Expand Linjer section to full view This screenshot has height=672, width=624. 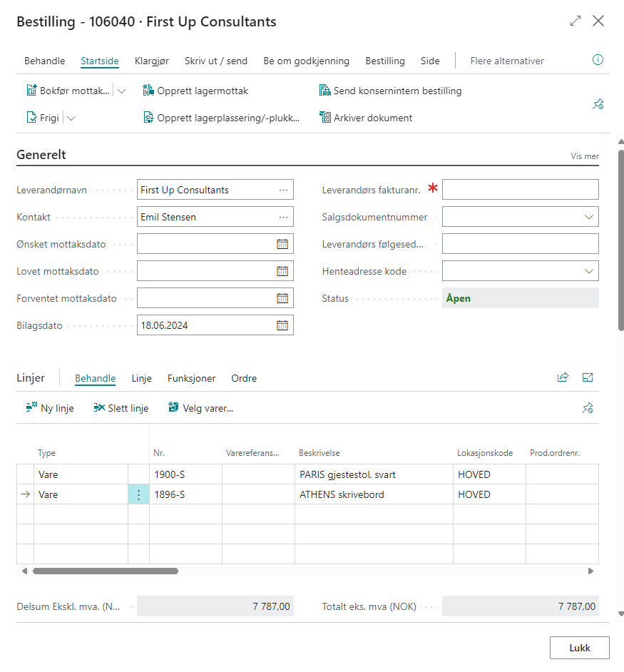(588, 378)
